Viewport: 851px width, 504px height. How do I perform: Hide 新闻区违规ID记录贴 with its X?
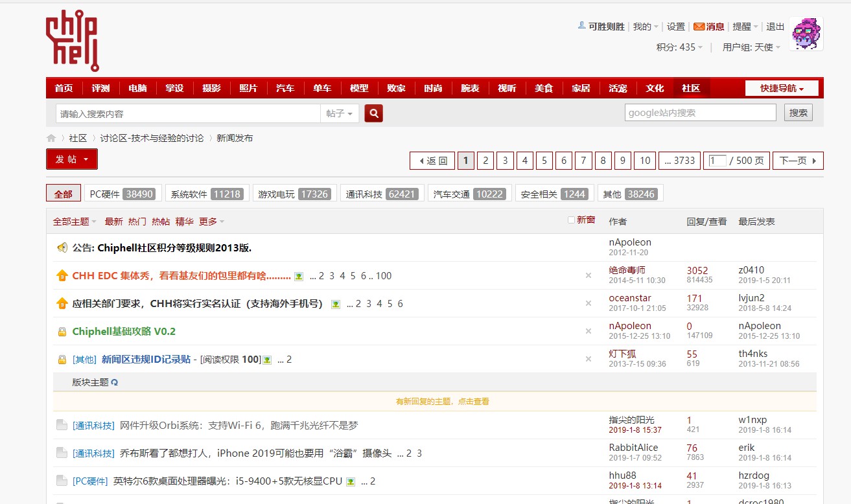tap(589, 359)
